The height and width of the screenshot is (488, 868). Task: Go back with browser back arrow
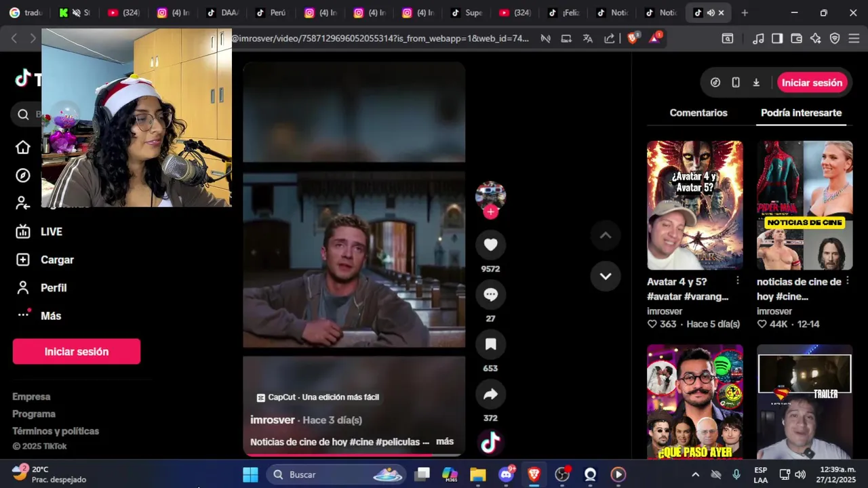(x=14, y=39)
